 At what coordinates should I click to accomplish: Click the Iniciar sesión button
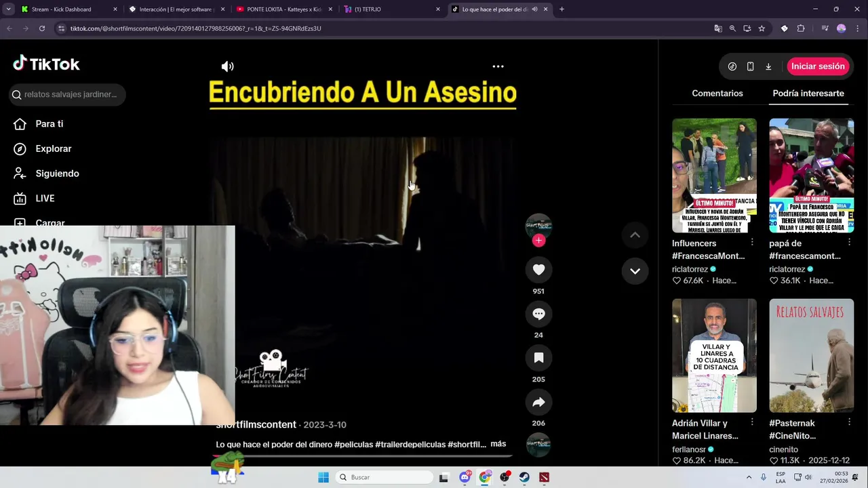818,66
